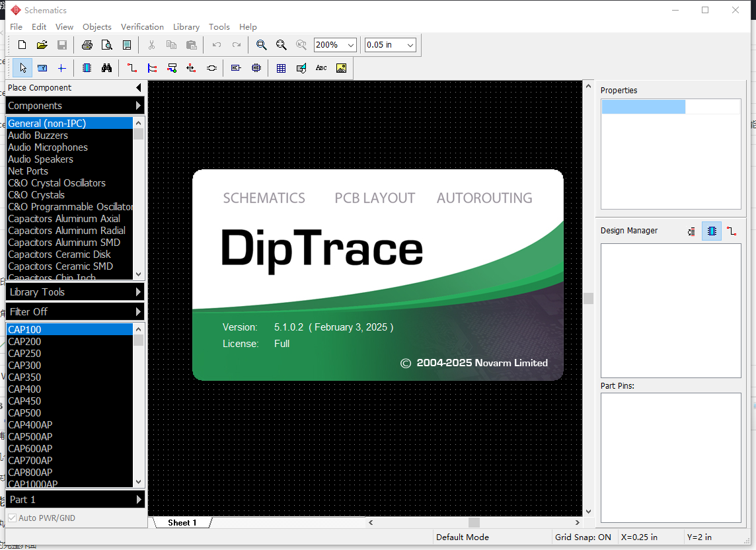Select the Place Bus tool
This screenshot has width=756, height=550.
coord(152,68)
